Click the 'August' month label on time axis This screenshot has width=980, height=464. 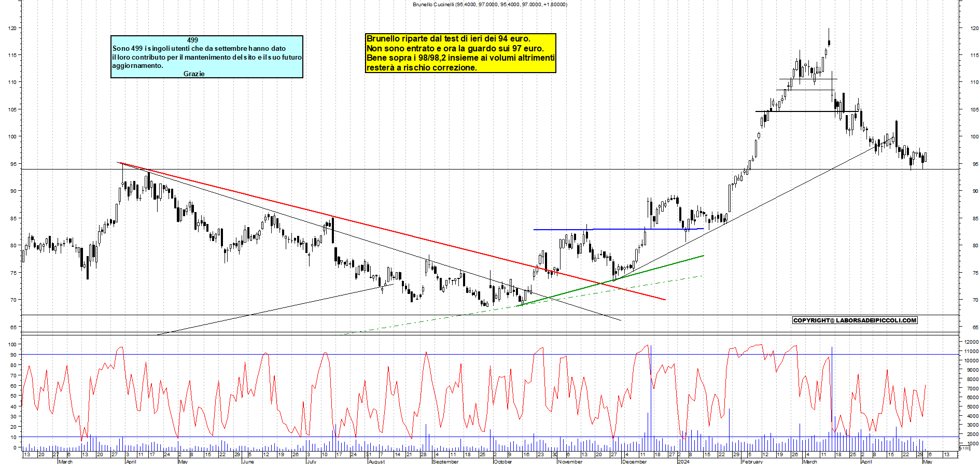click(376, 461)
